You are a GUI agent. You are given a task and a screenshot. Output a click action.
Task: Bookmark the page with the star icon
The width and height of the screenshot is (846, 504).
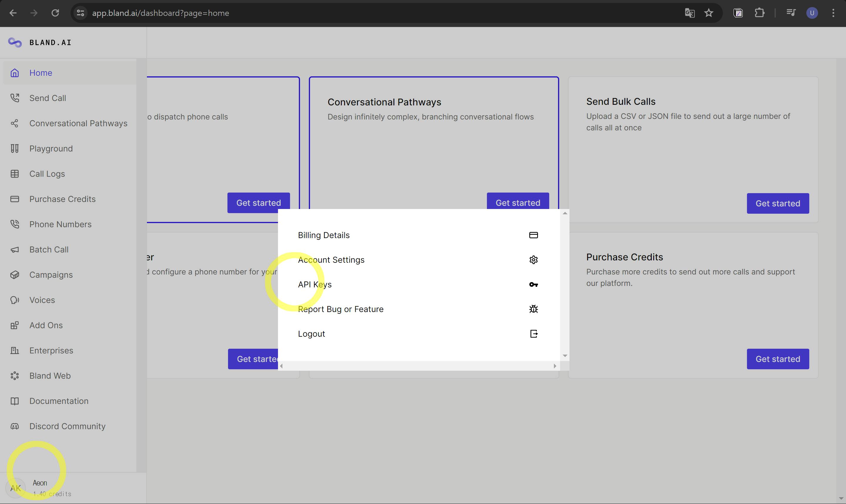click(709, 13)
